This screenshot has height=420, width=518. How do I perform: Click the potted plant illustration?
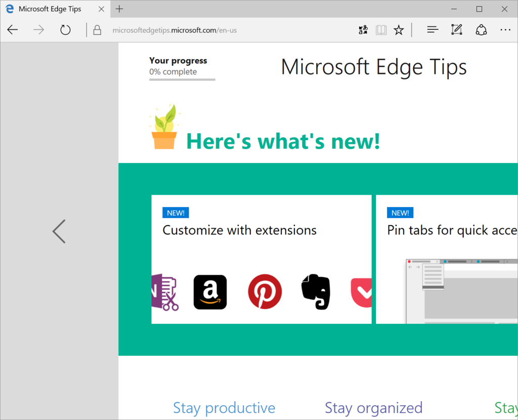[164, 127]
